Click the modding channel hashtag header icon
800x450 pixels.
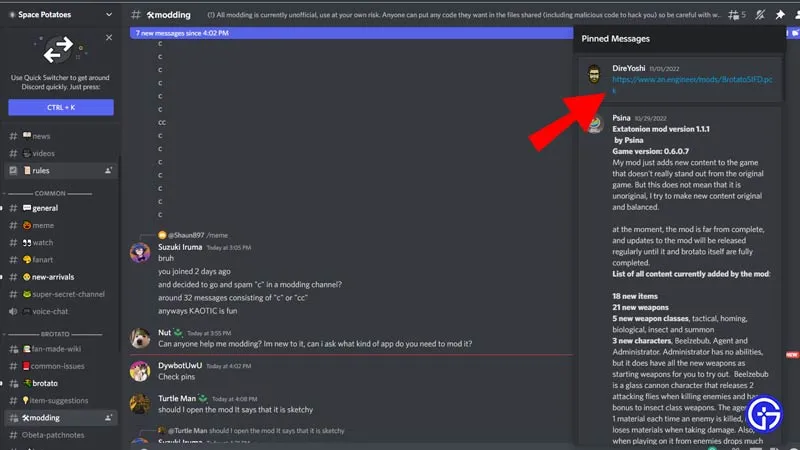(136, 15)
